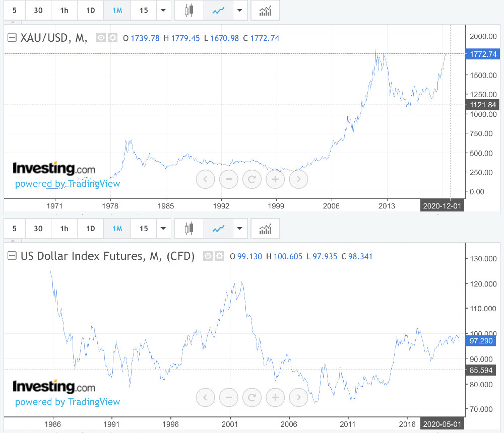This screenshot has height=433, width=504.
Task: Open indicators on the US Dollar Index toolbar
Action: (265, 229)
